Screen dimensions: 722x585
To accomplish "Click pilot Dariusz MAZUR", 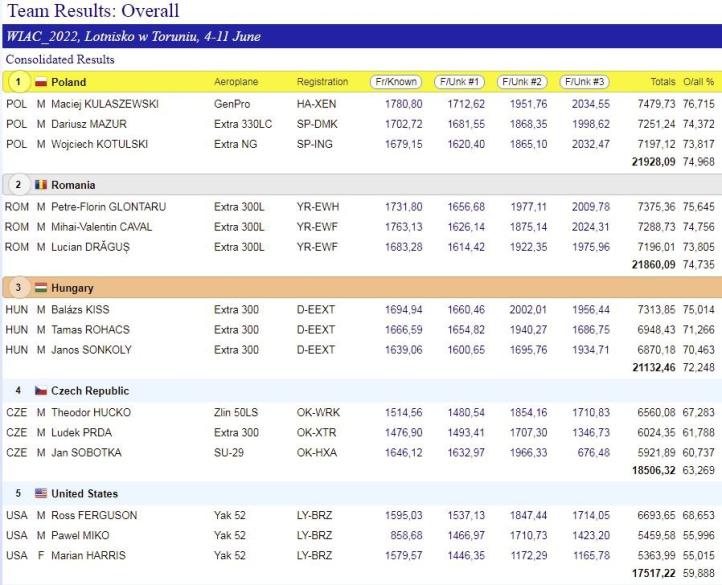I will pyautogui.click(x=89, y=124).
